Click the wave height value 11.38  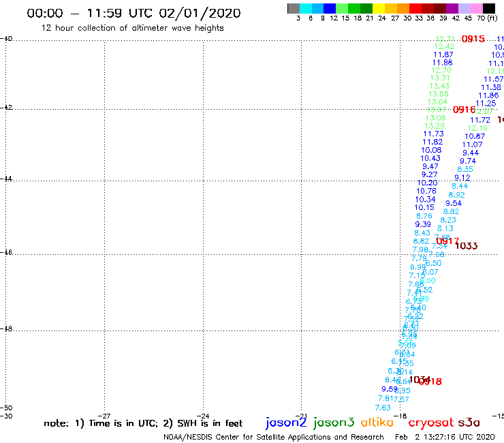[x=491, y=87]
